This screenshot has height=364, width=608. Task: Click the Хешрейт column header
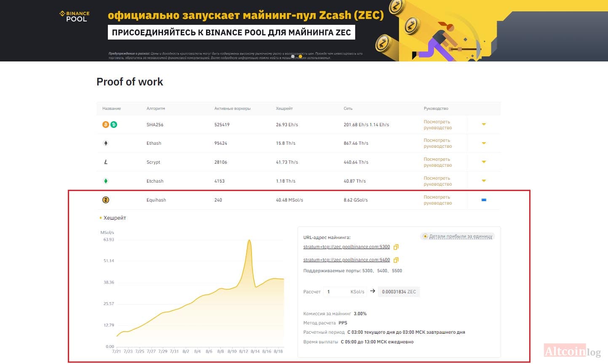coord(284,109)
